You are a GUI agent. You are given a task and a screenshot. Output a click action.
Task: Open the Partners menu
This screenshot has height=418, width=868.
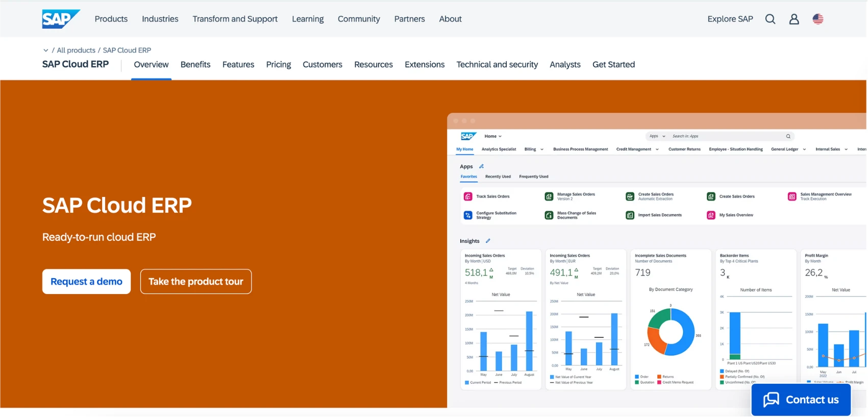(410, 19)
